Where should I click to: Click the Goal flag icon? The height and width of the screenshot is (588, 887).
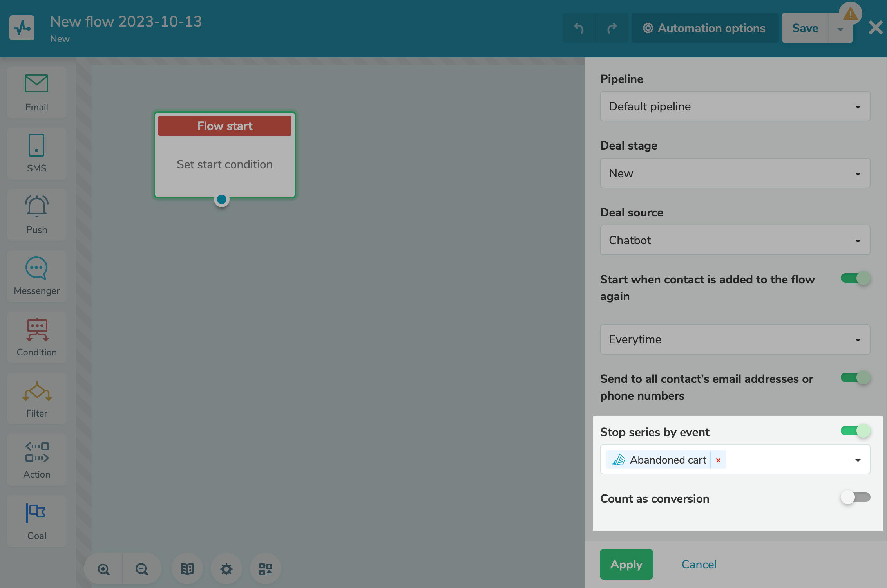[36, 513]
